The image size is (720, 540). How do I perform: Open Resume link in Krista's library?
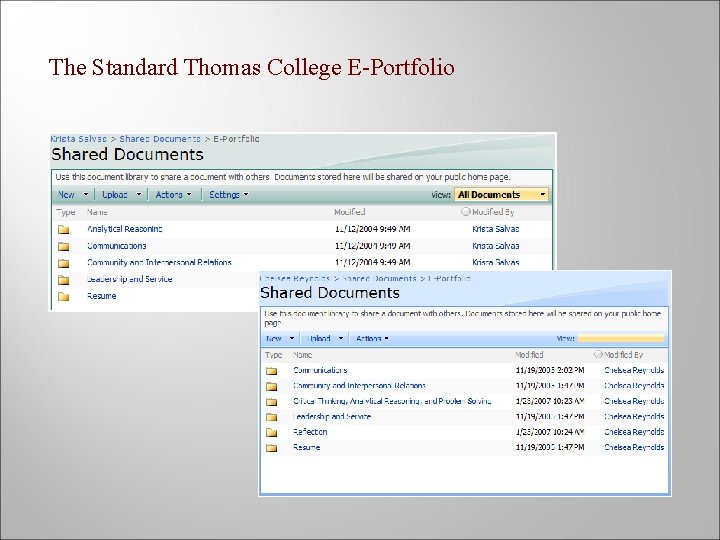101,296
